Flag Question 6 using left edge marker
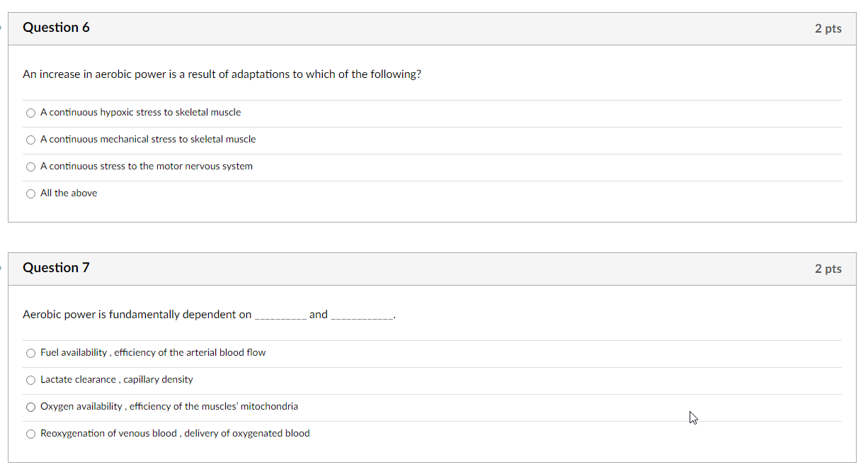This screenshot has width=868, height=472. [x=1, y=28]
